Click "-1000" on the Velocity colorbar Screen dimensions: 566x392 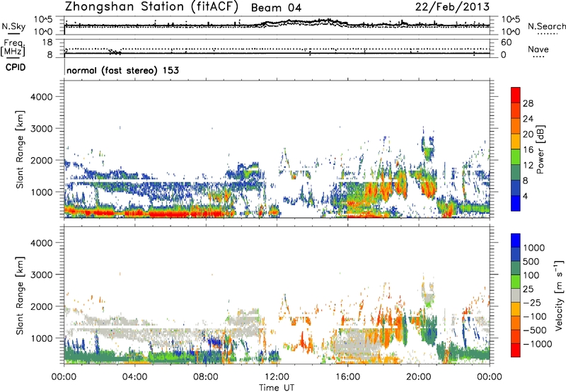tap(537, 344)
